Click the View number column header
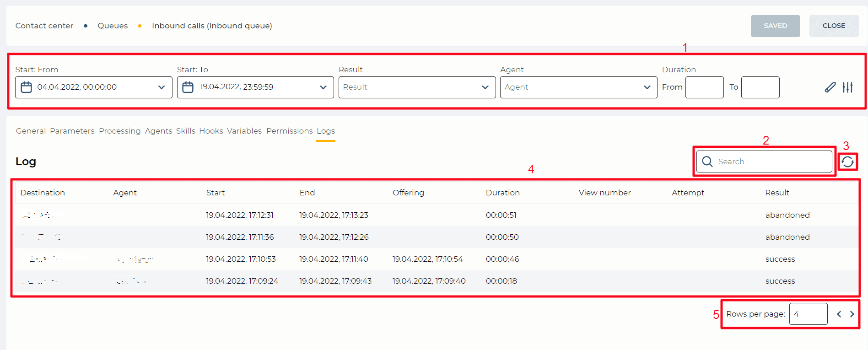The image size is (868, 350). [604, 193]
